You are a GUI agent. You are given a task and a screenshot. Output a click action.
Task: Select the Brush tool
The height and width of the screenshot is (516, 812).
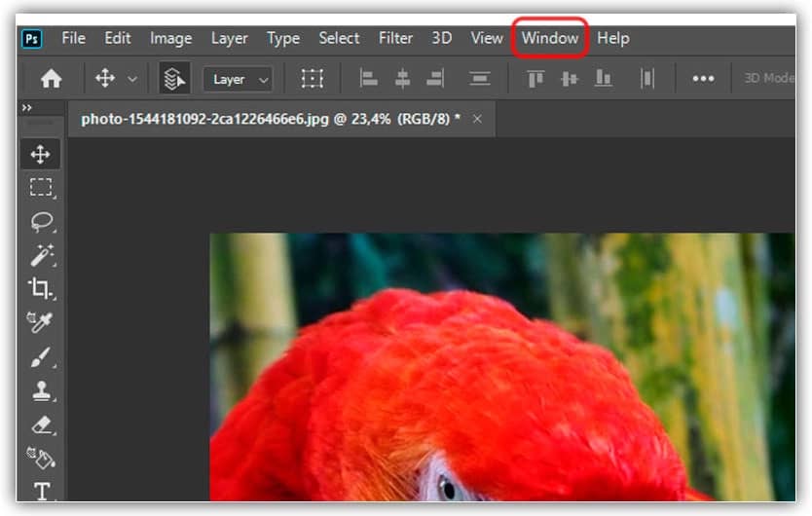(x=41, y=357)
